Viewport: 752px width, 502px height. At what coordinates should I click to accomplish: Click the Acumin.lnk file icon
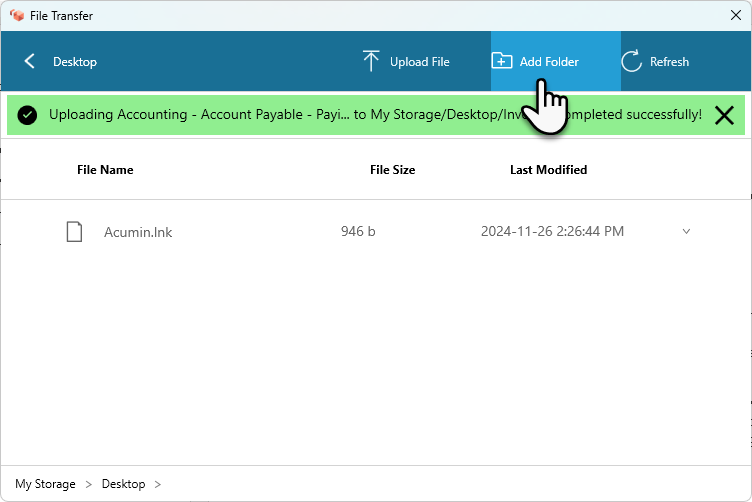[74, 232]
